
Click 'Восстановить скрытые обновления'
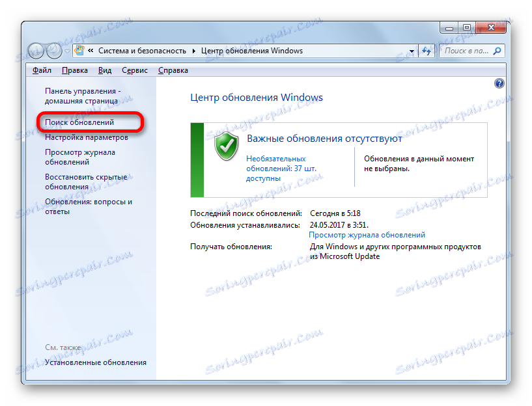[86, 182]
